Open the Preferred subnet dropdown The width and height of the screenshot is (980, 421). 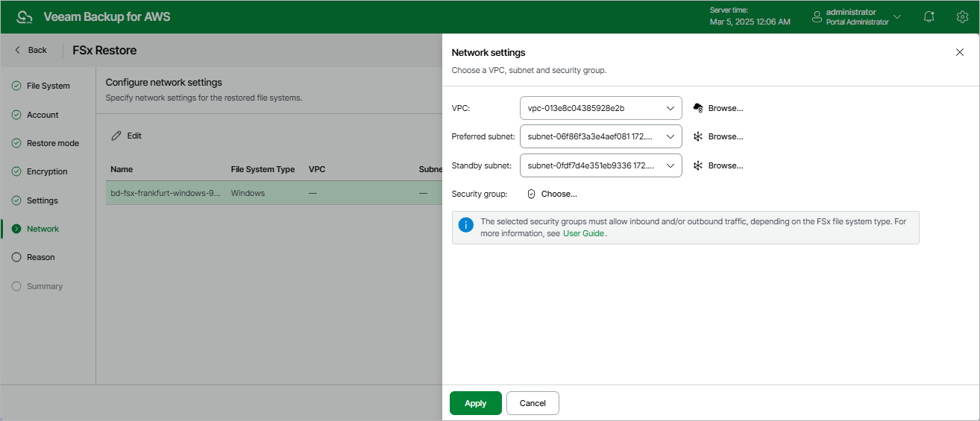pos(600,136)
